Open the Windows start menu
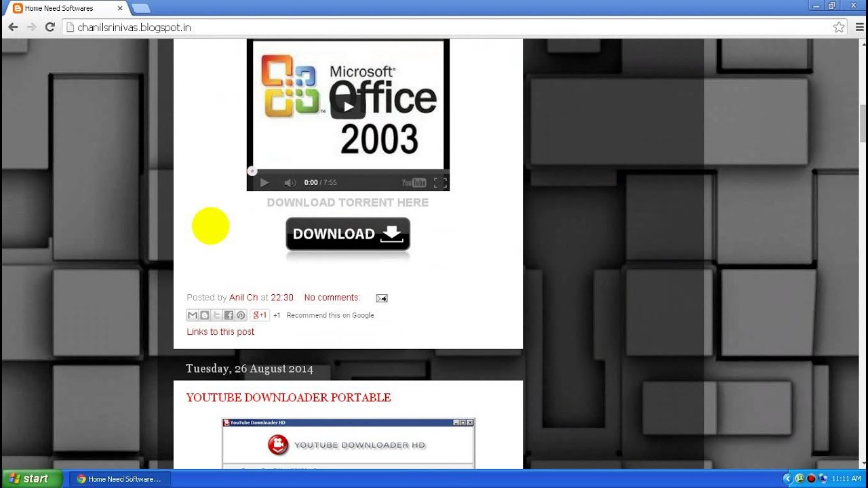This screenshot has width=868, height=488. [31, 479]
